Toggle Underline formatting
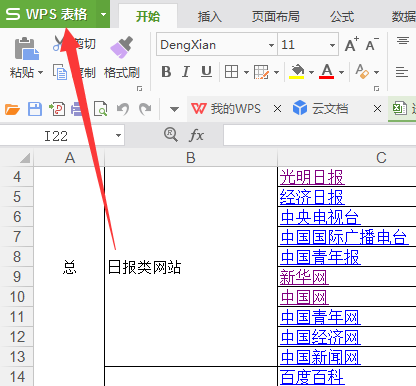 pyautogui.click(x=206, y=72)
